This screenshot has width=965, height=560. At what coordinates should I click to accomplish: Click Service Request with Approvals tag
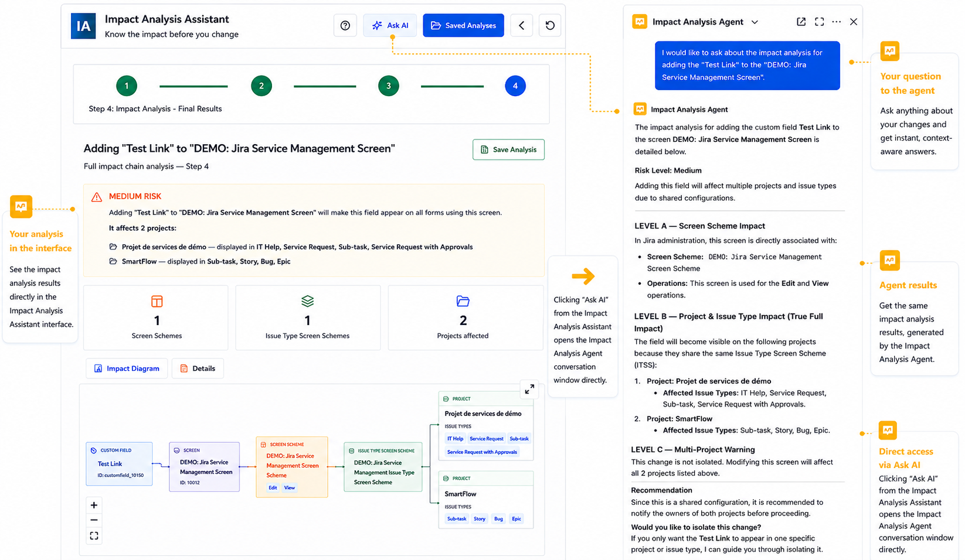482,452
